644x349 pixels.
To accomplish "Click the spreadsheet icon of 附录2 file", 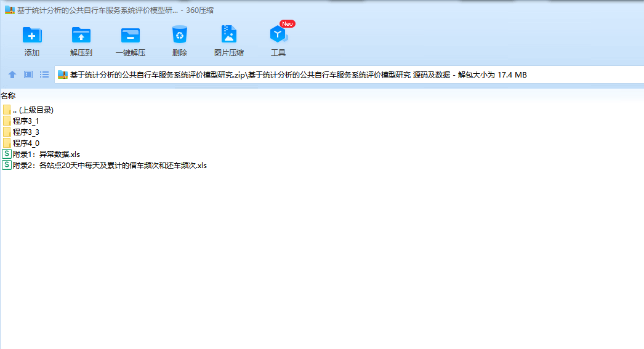I will coord(7,165).
